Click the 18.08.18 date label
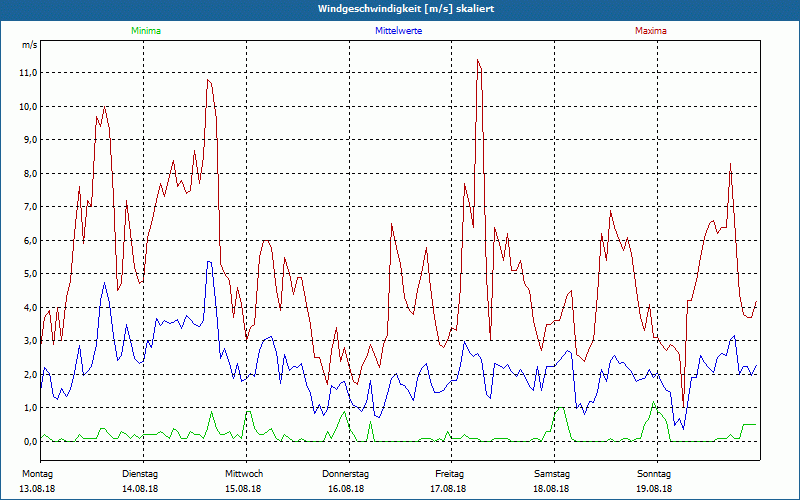 pyautogui.click(x=551, y=489)
